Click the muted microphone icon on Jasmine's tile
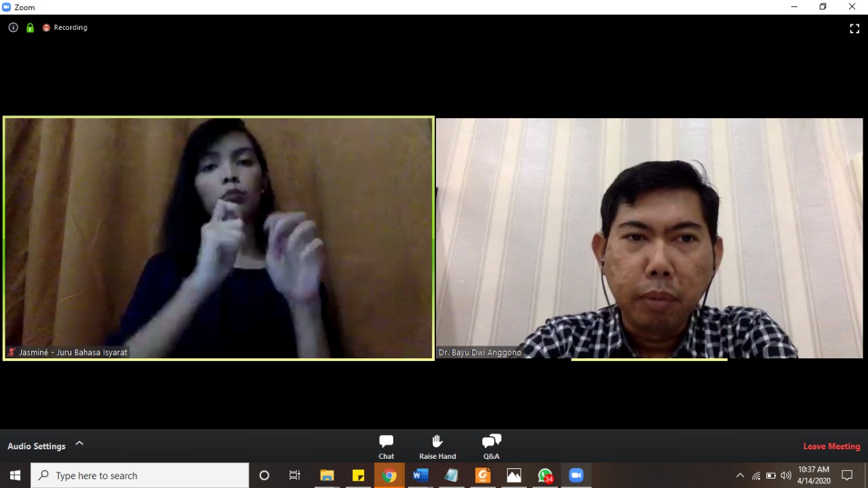This screenshot has height=488, width=868. tap(12, 352)
